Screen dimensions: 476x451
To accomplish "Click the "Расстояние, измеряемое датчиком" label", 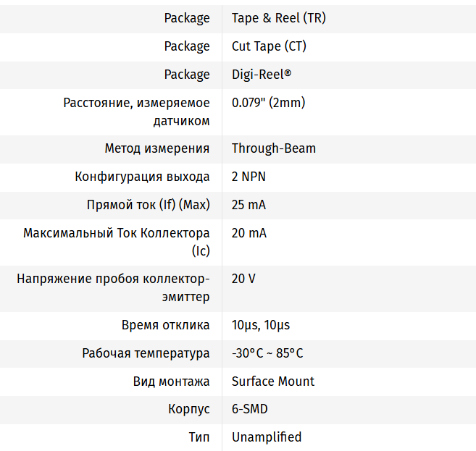I will coord(137,111).
